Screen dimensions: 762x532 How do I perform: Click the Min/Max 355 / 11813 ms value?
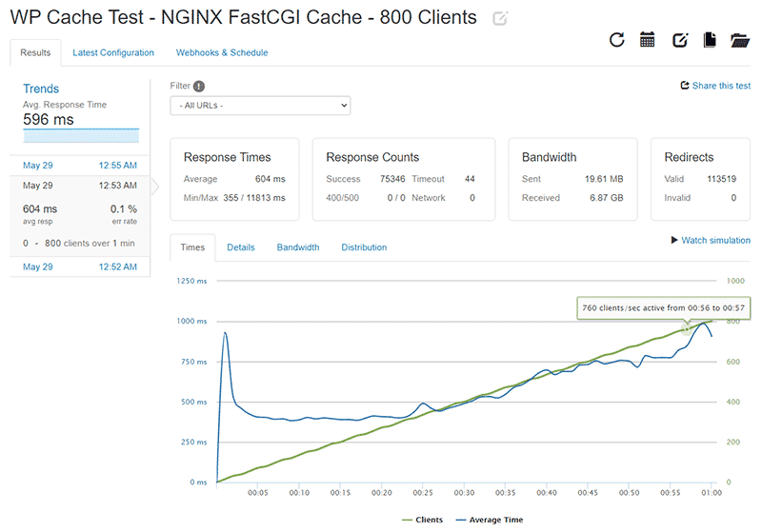[x=254, y=198]
